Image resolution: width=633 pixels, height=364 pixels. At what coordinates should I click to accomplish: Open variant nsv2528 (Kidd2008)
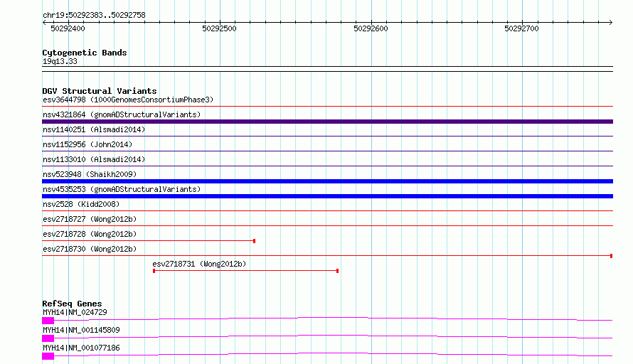[x=81, y=204]
